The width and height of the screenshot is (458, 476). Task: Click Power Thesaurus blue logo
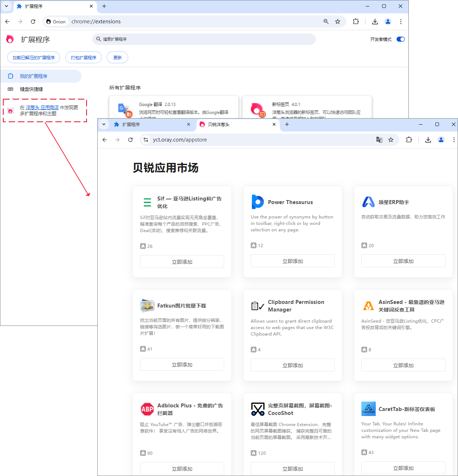pos(258,202)
